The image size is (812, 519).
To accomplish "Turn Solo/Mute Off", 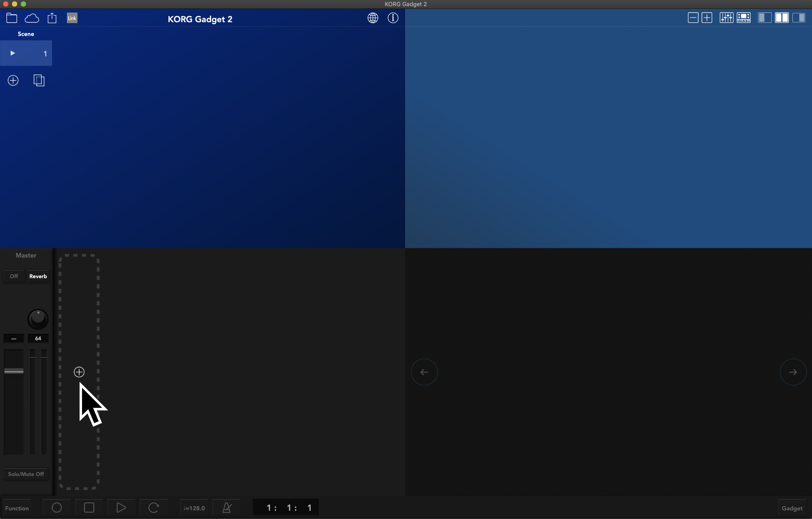I will click(26, 474).
